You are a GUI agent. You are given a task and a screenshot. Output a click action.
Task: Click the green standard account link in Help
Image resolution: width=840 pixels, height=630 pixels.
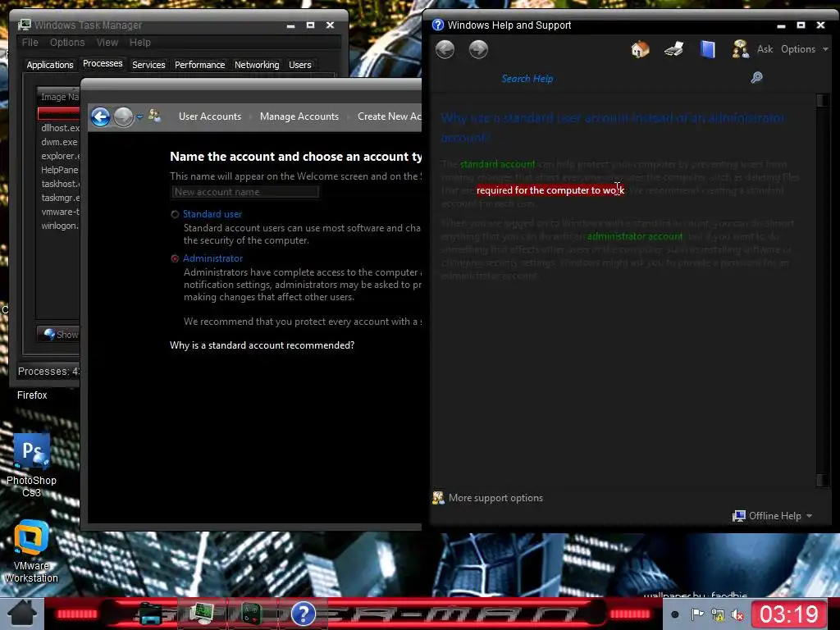[x=497, y=164]
